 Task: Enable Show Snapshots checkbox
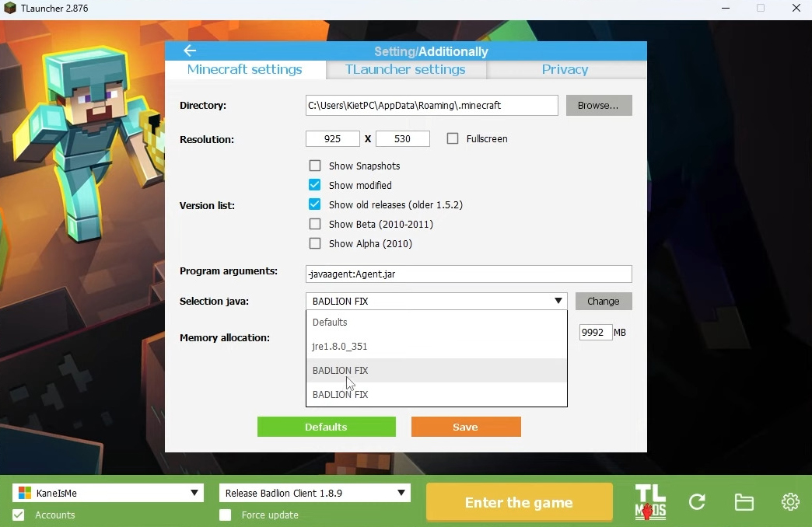(x=315, y=166)
